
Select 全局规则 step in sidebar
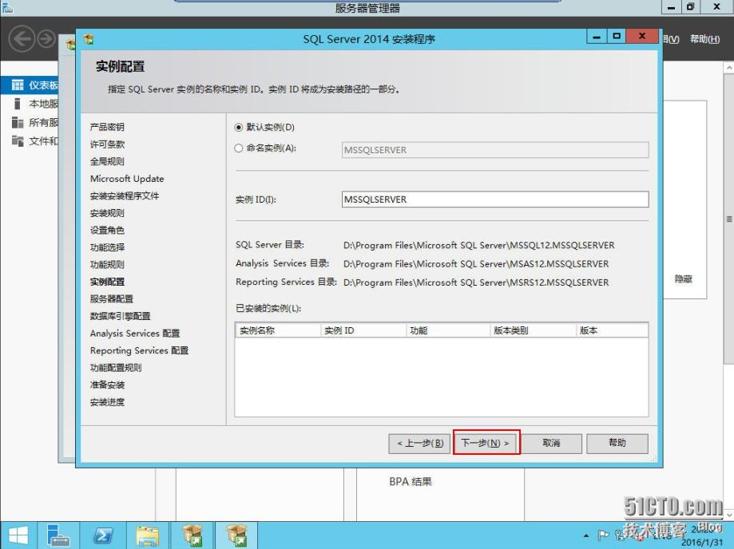click(107, 161)
